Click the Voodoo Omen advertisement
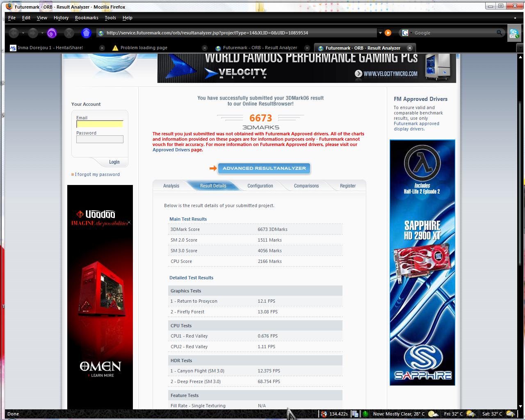This screenshot has width=525, height=420. point(100,297)
